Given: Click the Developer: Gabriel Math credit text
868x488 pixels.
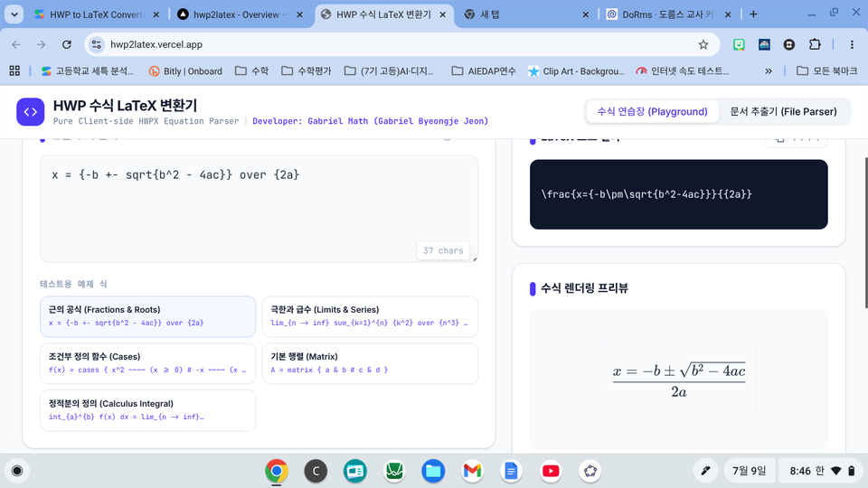Looking at the screenshot, I should [x=371, y=121].
